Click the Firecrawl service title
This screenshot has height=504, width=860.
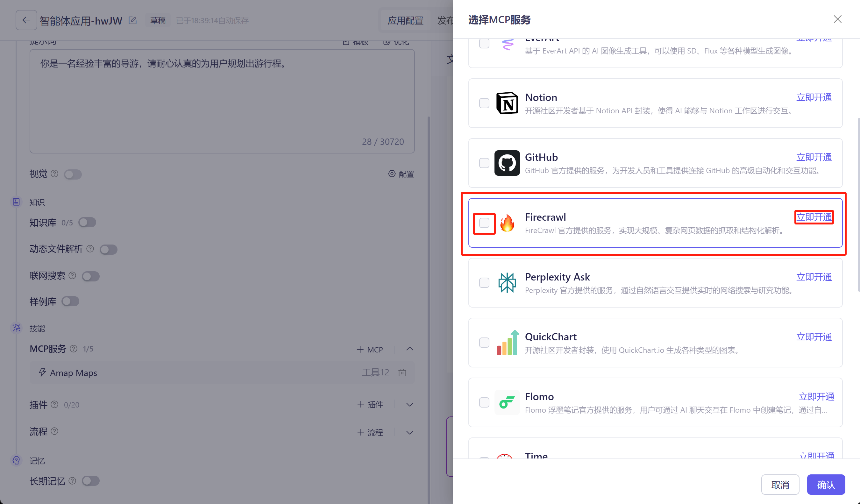click(x=545, y=217)
